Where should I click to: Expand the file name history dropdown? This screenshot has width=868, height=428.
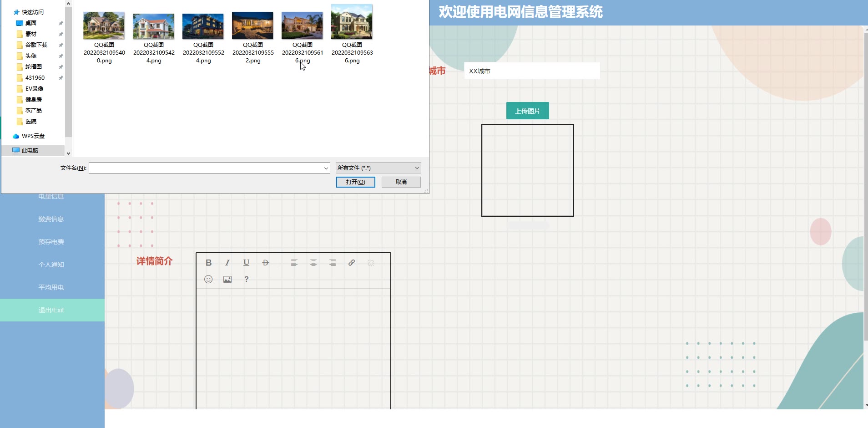coord(326,168)
